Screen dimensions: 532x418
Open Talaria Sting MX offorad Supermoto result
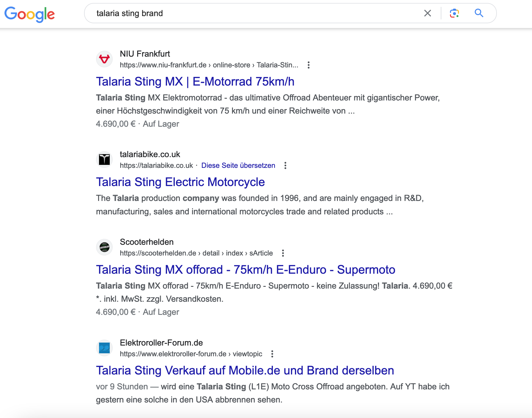pos(245,270)
